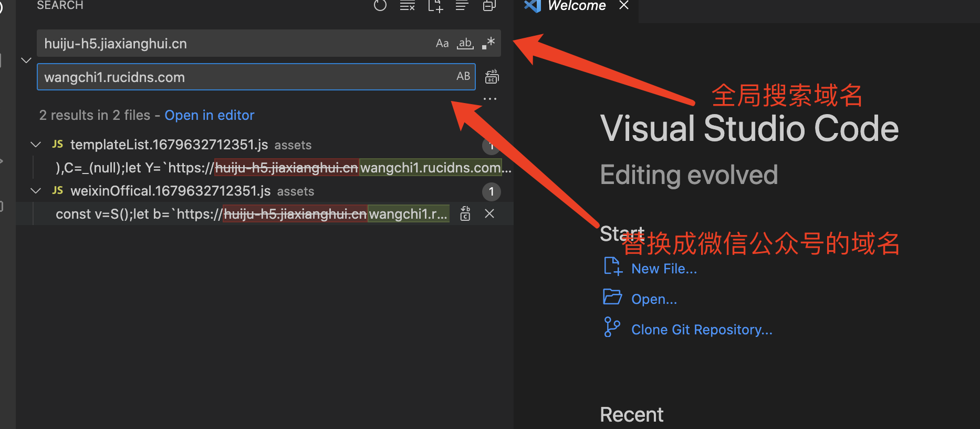Toggle Match Whole Word option
This screenshot has height=429, width=980.
pyautogui.click(x=465, y=43)
